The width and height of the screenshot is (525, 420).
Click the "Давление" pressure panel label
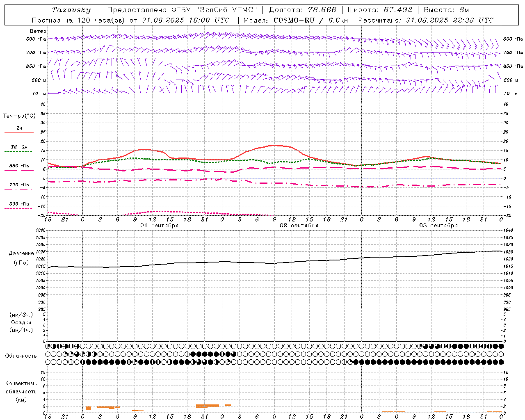[21, 253]
